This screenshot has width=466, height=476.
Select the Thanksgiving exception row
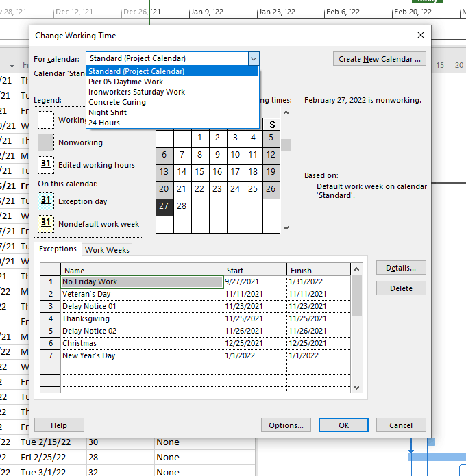pos(195,318)
